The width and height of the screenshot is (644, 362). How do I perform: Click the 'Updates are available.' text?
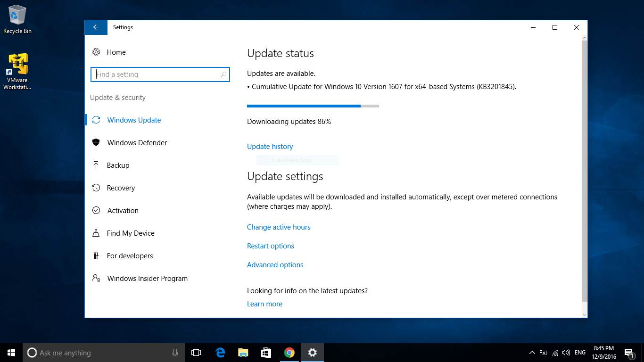tap(281, 74)
